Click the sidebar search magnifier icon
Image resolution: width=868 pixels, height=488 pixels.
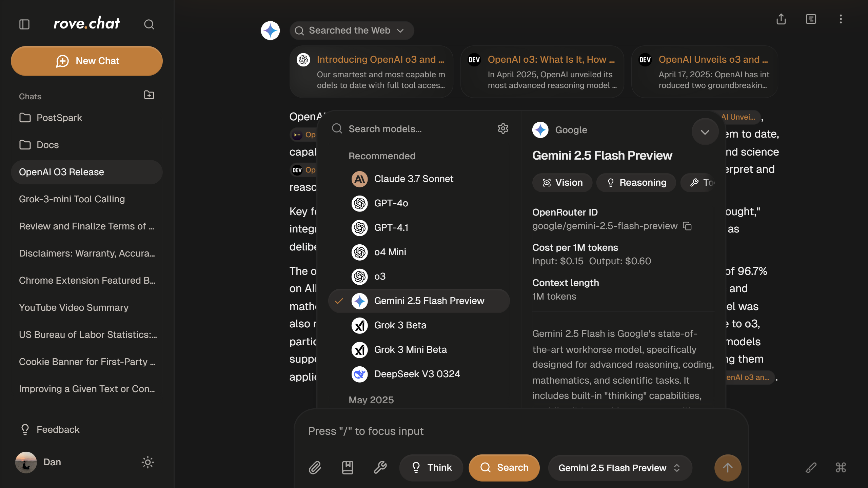click(x=149, y=24)
